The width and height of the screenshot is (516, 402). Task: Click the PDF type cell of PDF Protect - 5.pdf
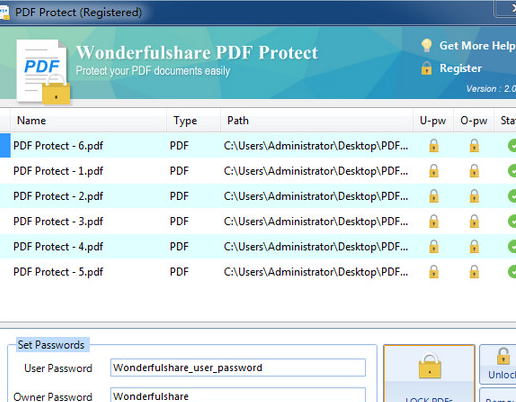point(179,272)
